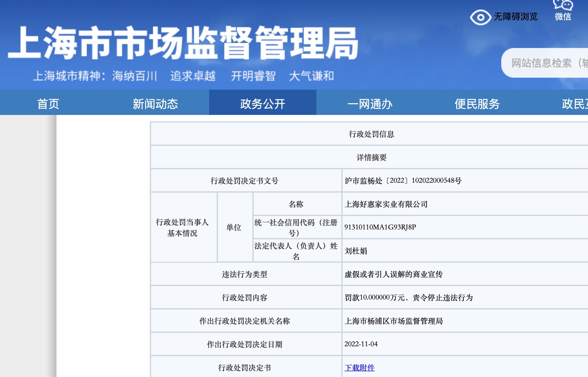Click the company name 上海好惠家实业有限公司
Image resolution: width=588 pixels, height=377 pixels.
click(x=386, y=204)
